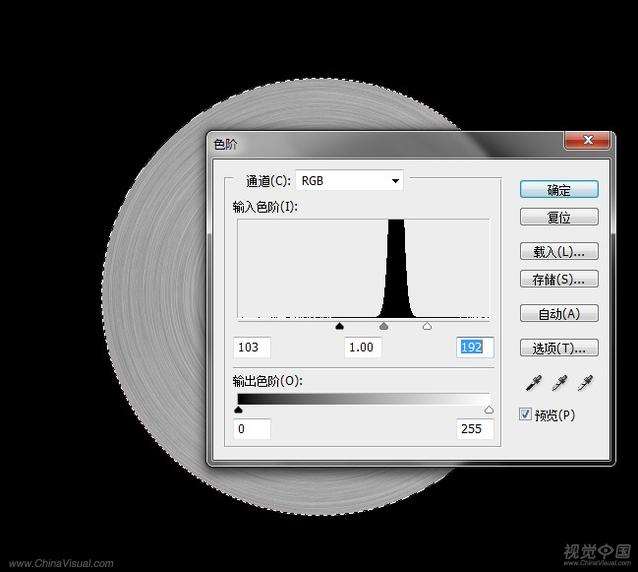Screen dimensions: 638x572
Task: Click the 存储(S)... button
Action: coord(559,279)
